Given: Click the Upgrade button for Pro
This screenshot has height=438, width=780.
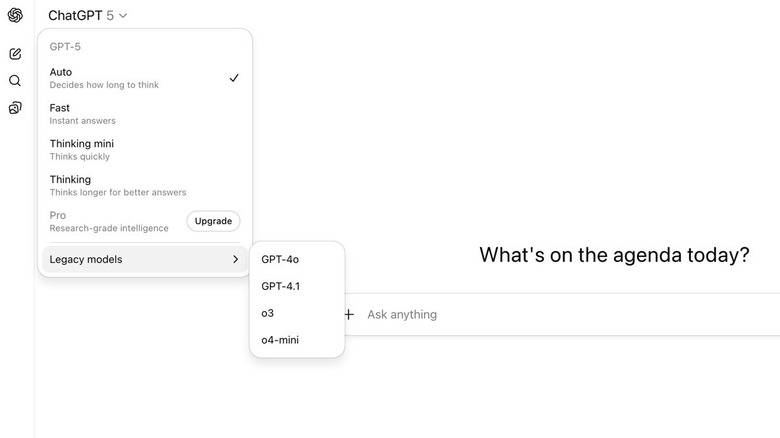Looking at the screenshot, I should click(213, 221).
